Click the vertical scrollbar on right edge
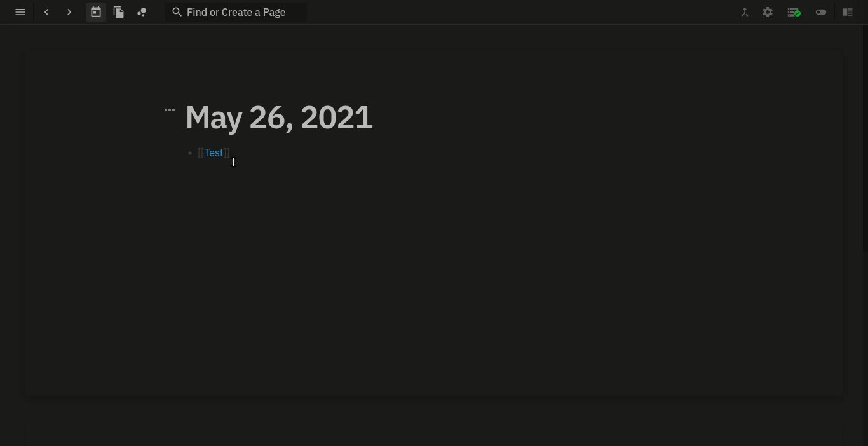The width and height of the screenshot is (868, 446). click(x=865, y=140)
